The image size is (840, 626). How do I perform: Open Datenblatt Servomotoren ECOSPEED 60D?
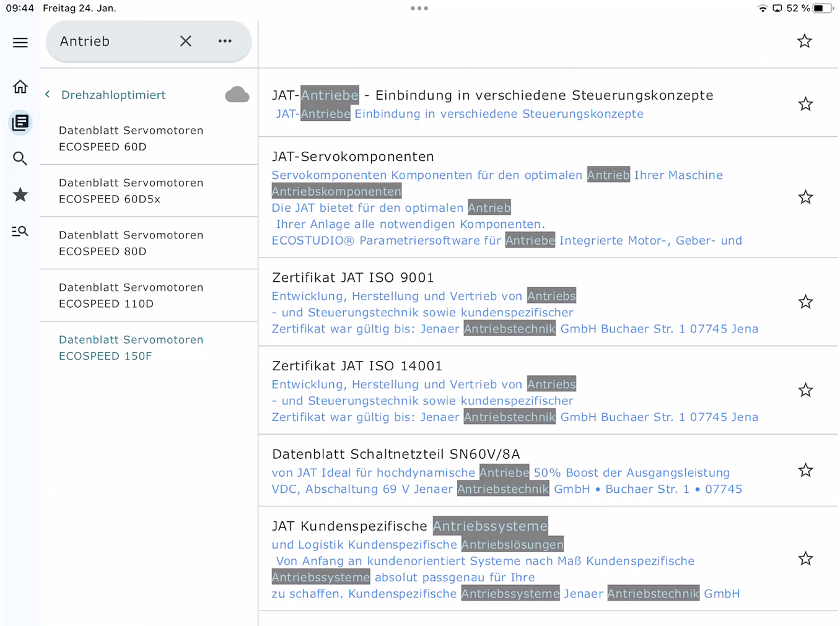tap(149, 139)
